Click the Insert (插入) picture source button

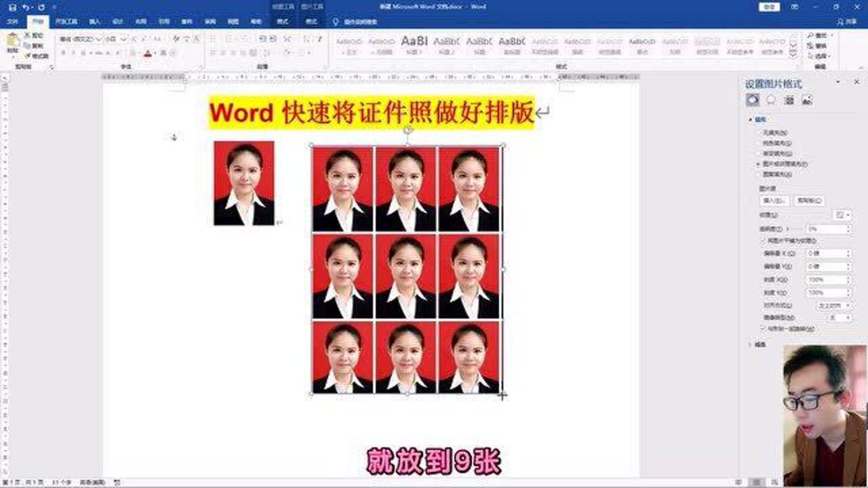coord(775,201)
